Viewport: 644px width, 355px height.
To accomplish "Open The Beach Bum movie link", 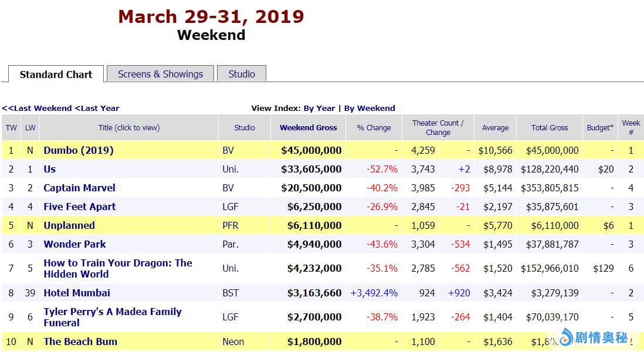I will coord(80,342).
